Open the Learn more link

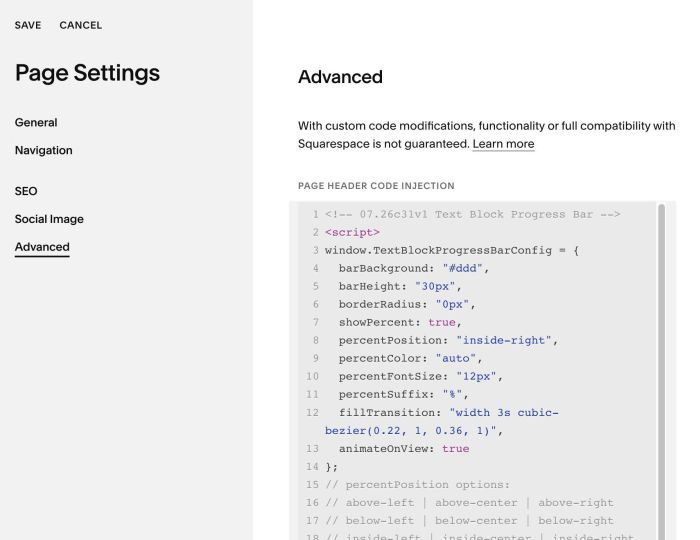tap(503, 144)
